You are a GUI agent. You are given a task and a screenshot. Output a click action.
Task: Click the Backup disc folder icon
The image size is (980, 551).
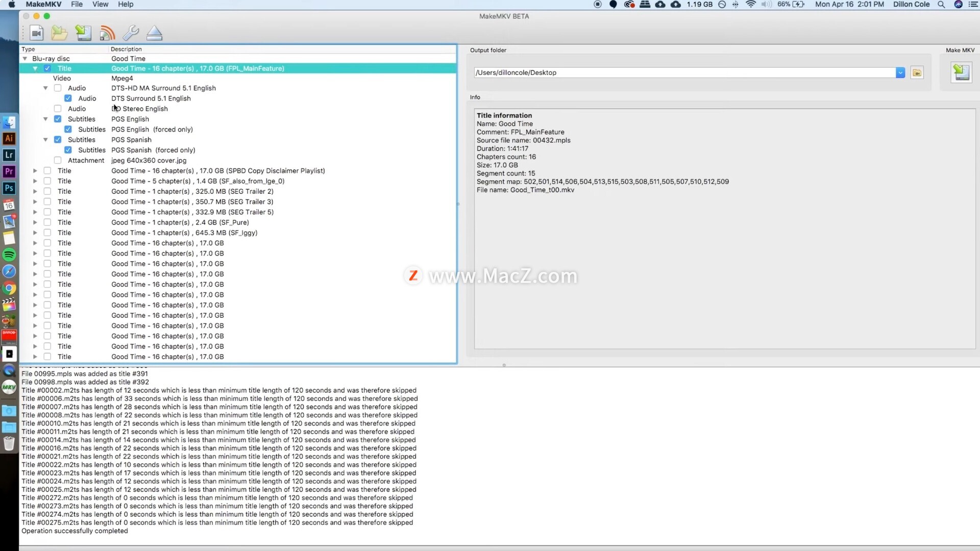coord(59,34)
